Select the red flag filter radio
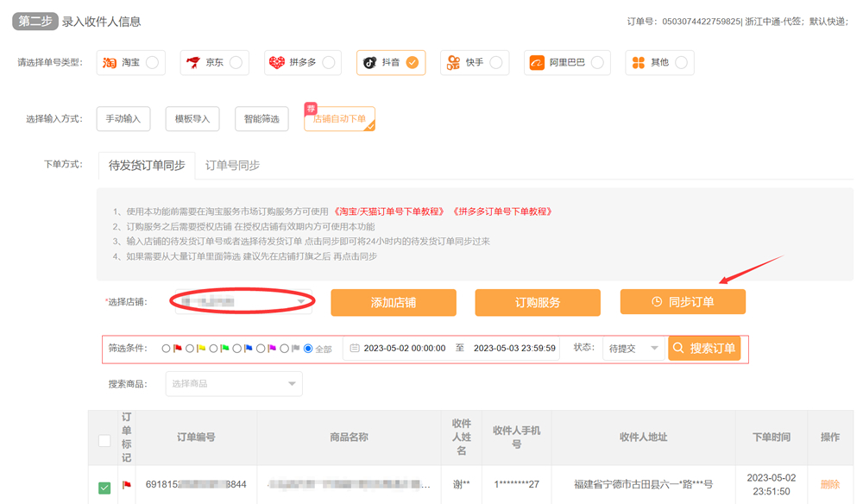Screen dimensions: 863x504 click(x=167, y=349)
